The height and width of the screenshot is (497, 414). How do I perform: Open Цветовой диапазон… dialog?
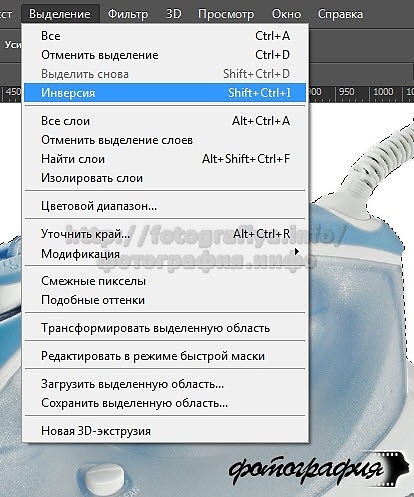tap(165, 206)
